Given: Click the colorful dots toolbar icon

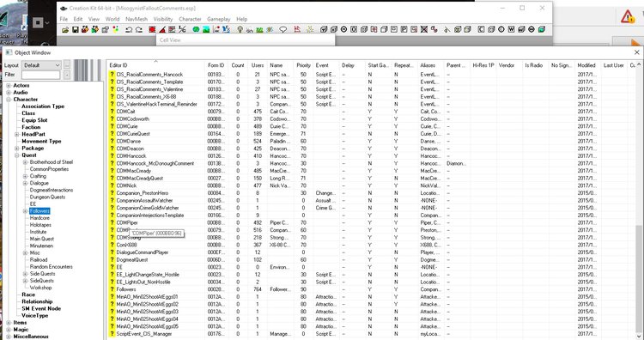Looking at the screenshot, I should click(x=115, y=29).
